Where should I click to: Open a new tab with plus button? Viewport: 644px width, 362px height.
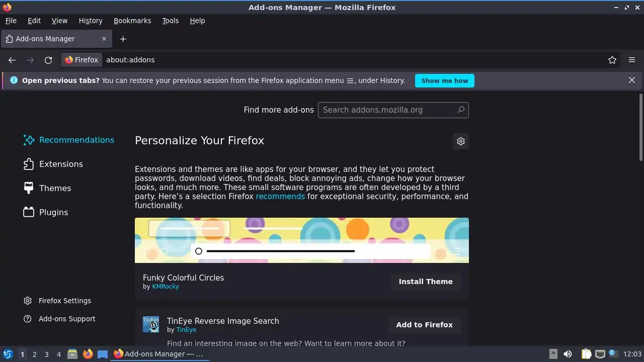pyautogui.click(x=123, y=39)
